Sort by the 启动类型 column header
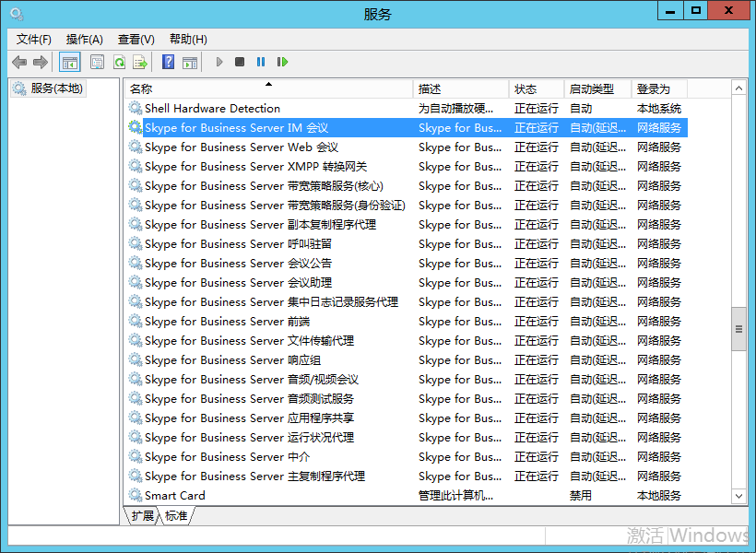756x553 pixels. [x=598, y=88]
